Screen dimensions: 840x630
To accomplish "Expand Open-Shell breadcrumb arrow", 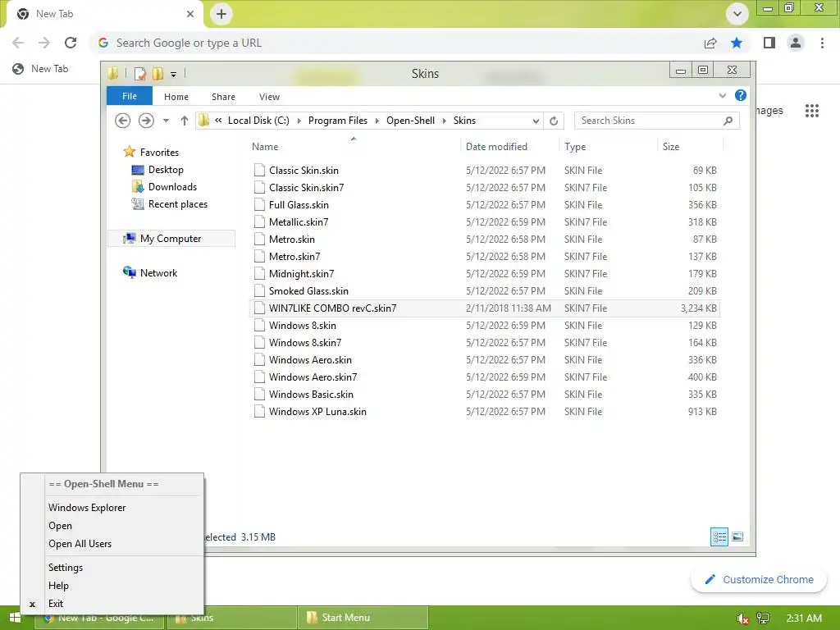I will point(444,121).
